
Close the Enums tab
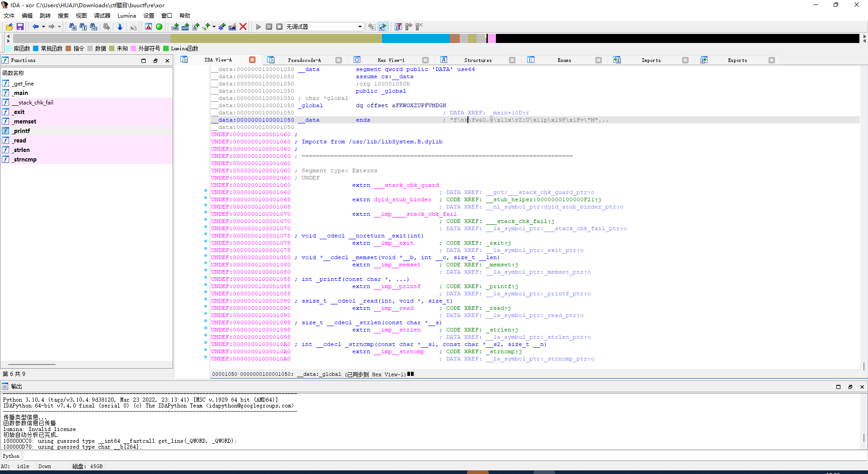(x=599, y=60)
